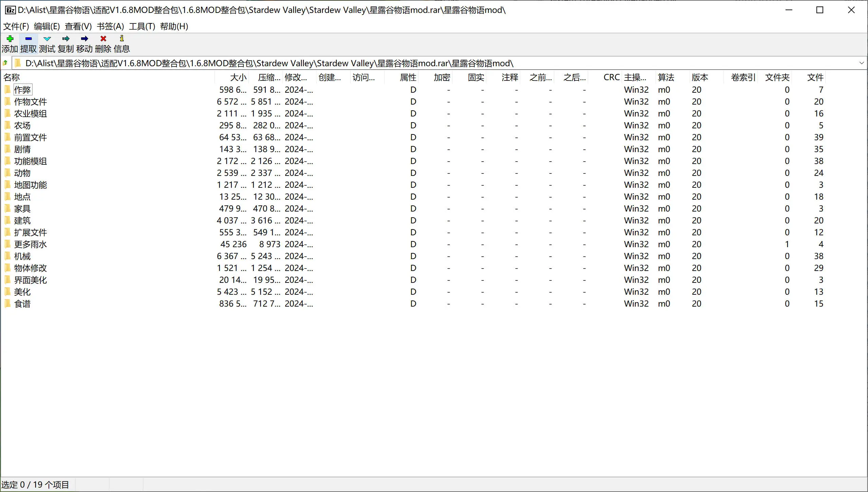
Task: Select the folder icon of 农业模组
Action: [x=7, y=113]
